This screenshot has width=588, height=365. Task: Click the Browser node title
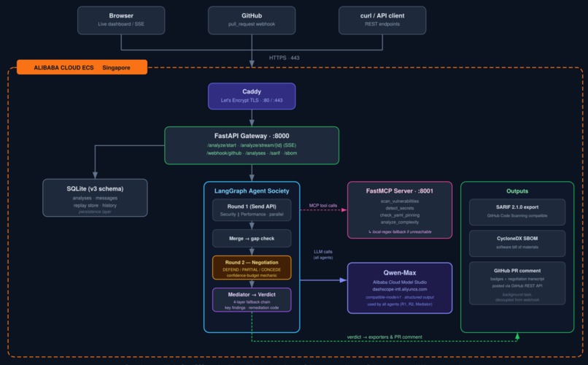[121, 16]
